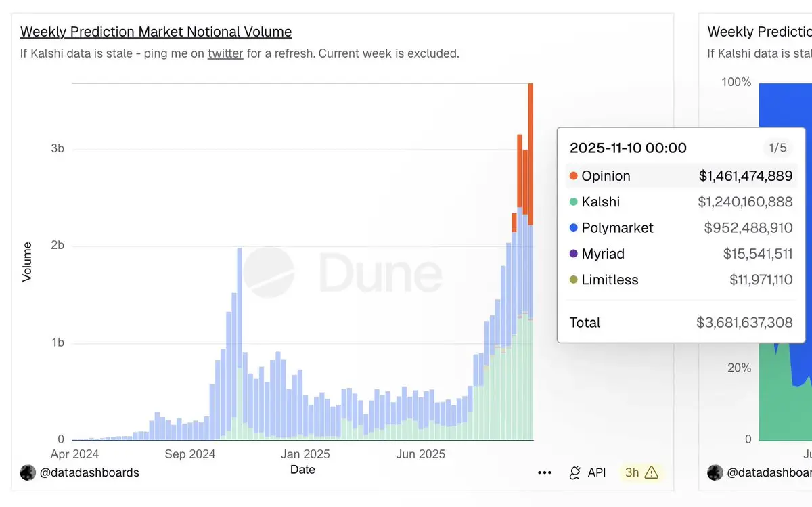Viewport: 812px width, 507px height.
Task: Click the green Kalshi color dot
Action: point(574,202)
